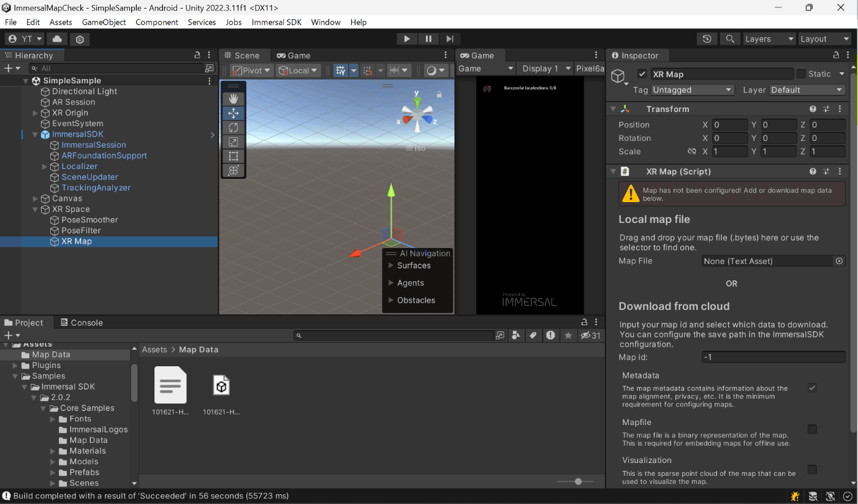Image resolution: width=858 pixels, height=504 pixels.
Task: Click the cache server icon in status bar
Action: click(813, 496)
